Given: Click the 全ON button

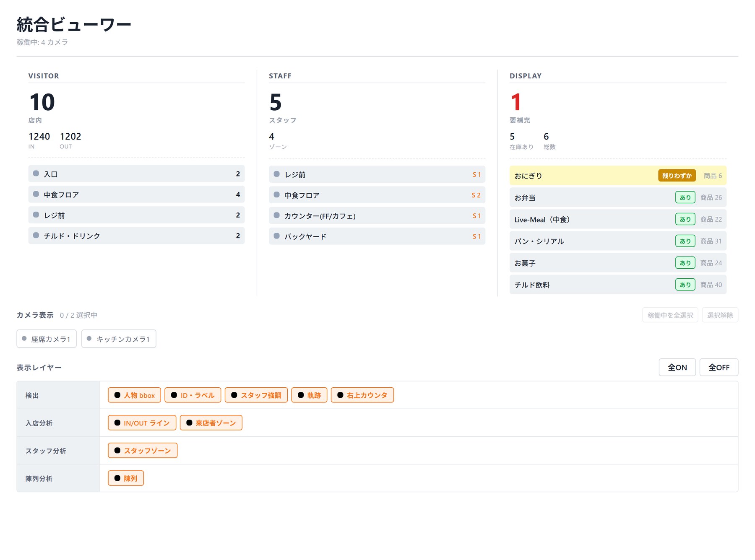Looking at the screenshot, I should 677,367.
